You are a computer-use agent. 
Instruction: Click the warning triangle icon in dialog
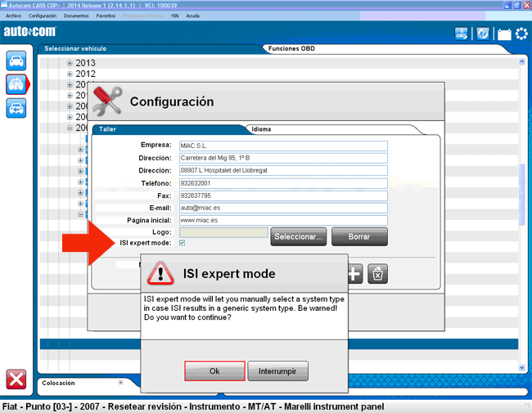click(x=160, y=273)
